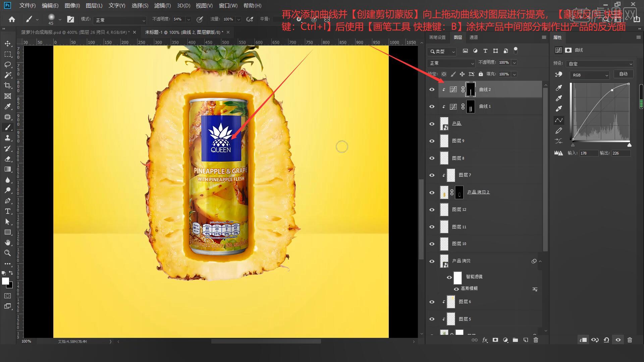Select the Crop tool

pos(8,85)
